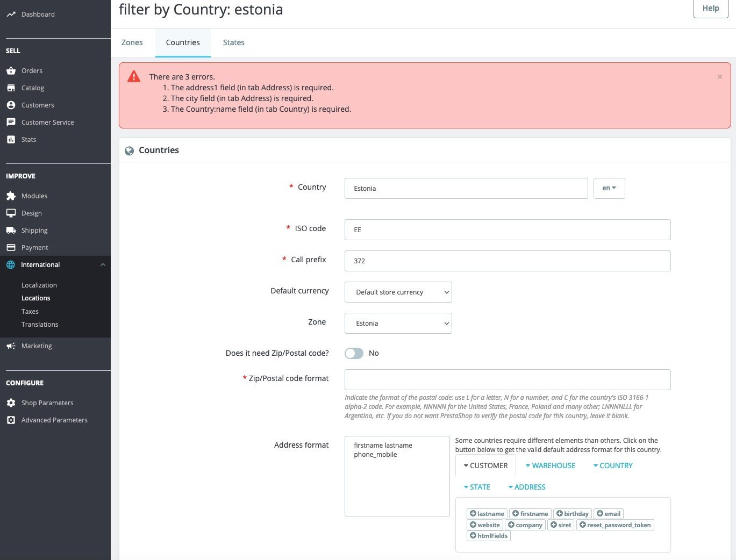Image resolution: width=736 pixels, height=560 pixels.
Task: Add reset_password_token field to address format
Action: (x=615, y=525)
